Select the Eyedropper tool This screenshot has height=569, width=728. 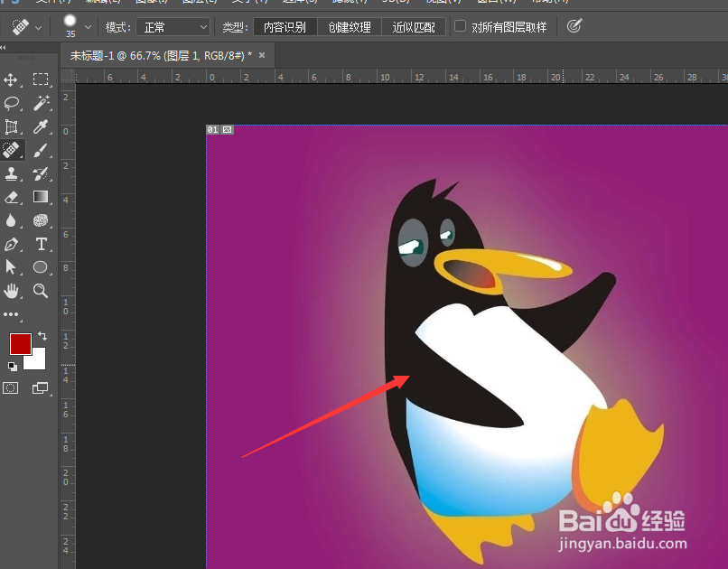[41, 126]
